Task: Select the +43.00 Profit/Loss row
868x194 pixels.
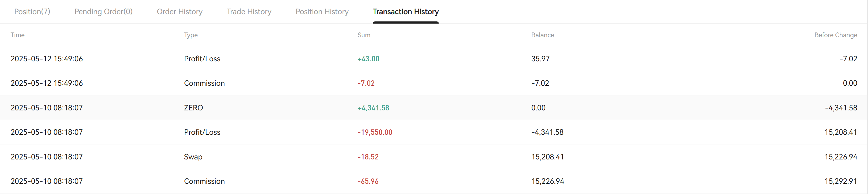Action: click(x=434, y=58)
